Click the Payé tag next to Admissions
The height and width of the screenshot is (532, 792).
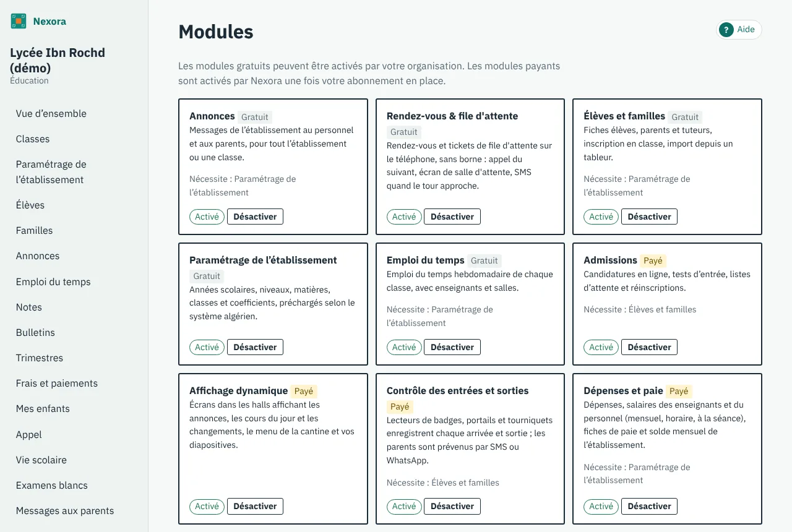653,260
